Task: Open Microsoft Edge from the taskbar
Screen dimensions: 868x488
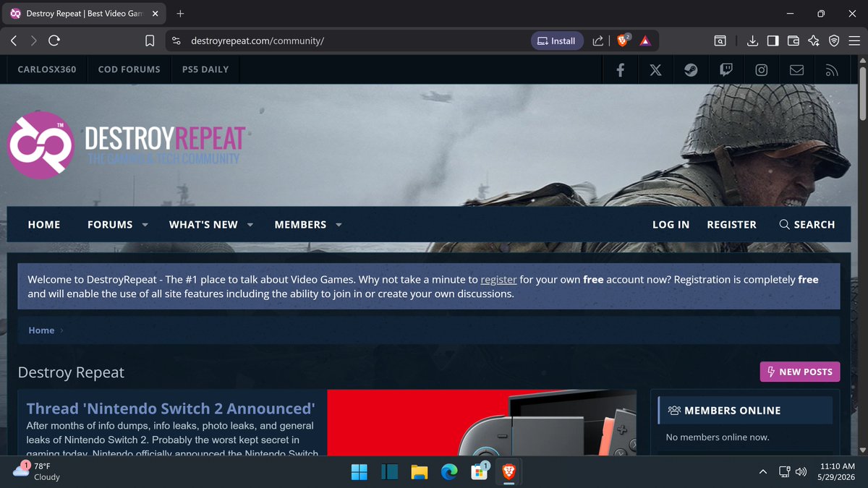Action: [450, 472]
